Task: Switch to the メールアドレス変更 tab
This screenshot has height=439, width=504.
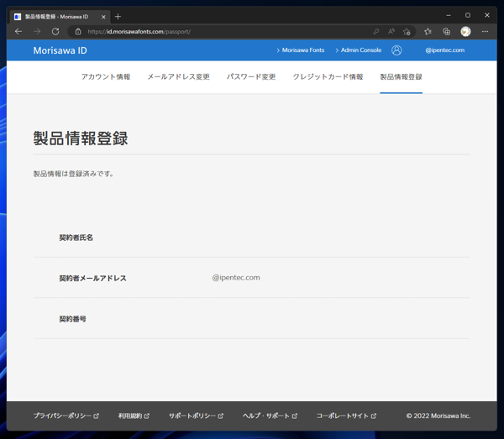Action: (x=178, y=76)
